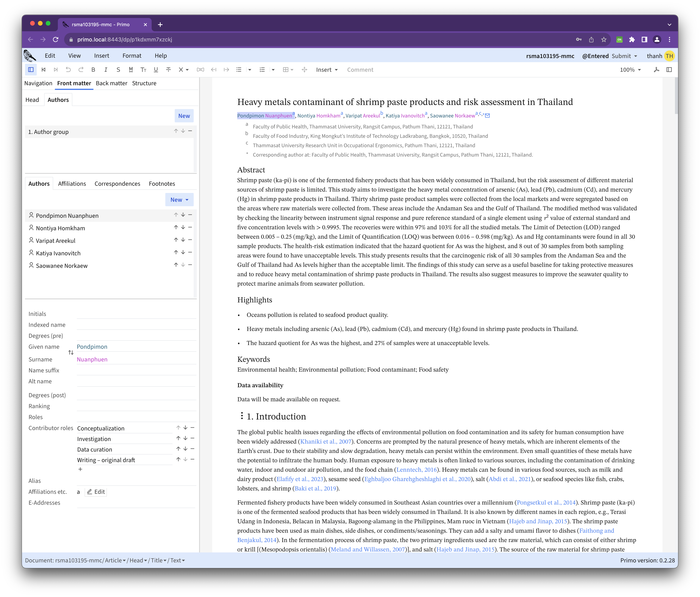Open the Khaniki et al., 2007 citation link

(326, 441)
